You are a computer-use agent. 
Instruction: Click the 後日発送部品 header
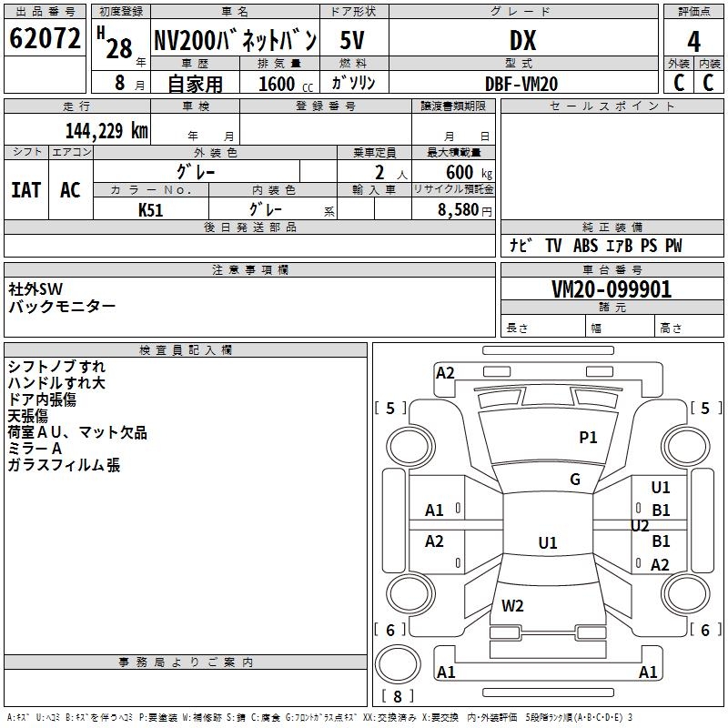click(x=249, y=227)
